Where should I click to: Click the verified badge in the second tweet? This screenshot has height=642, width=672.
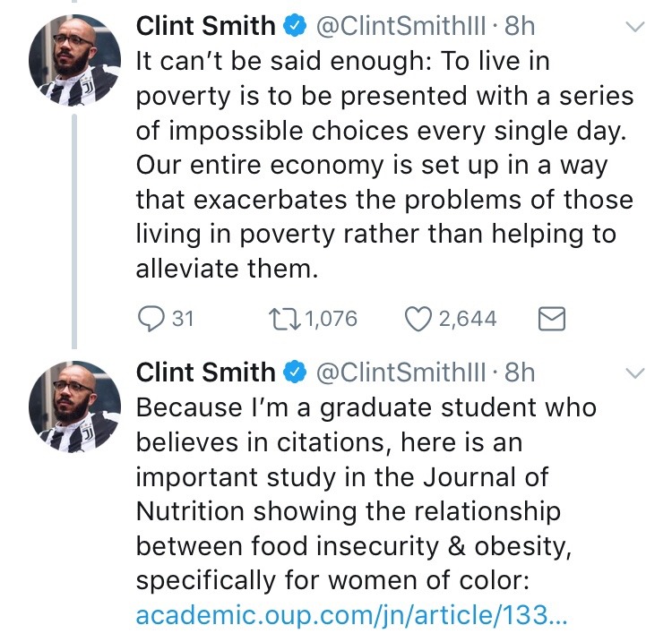point(293,372)
